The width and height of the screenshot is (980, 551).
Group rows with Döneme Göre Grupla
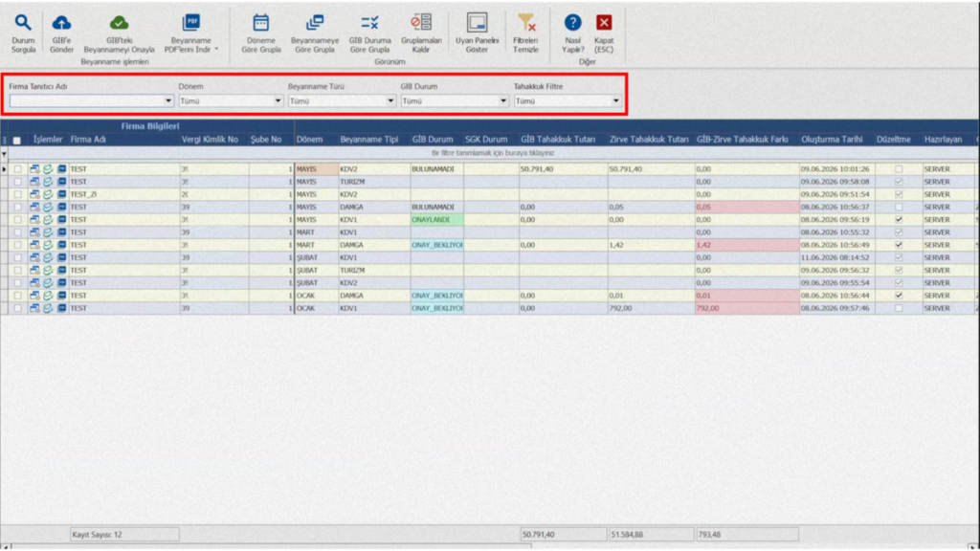260,23
